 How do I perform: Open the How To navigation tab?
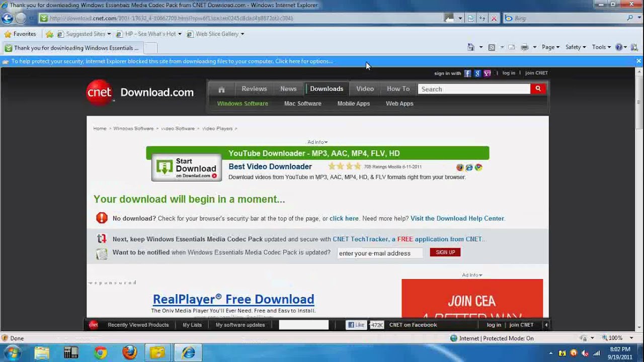[398, 89]
